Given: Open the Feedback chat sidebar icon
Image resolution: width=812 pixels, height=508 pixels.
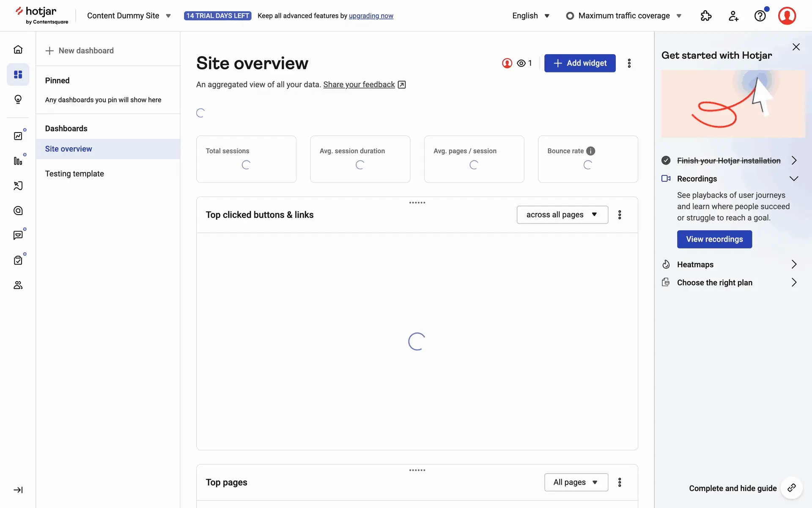Looking at the screenshot, I should click(18, 235).
